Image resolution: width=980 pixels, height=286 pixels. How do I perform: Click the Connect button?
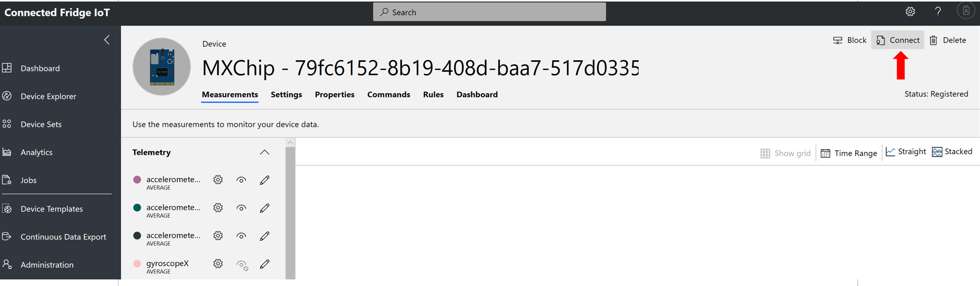(898, 40)
